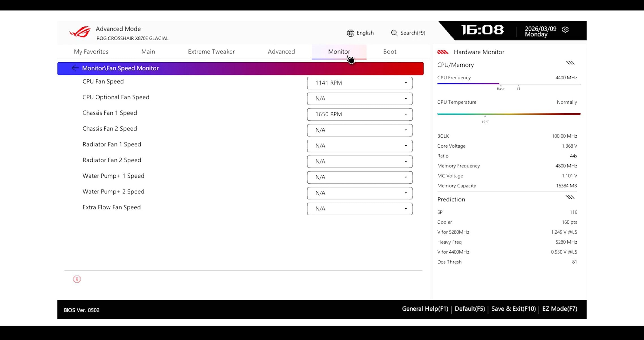
Task: Collapse the CPU/Memory section stripes icon
Action: (570, 63)
